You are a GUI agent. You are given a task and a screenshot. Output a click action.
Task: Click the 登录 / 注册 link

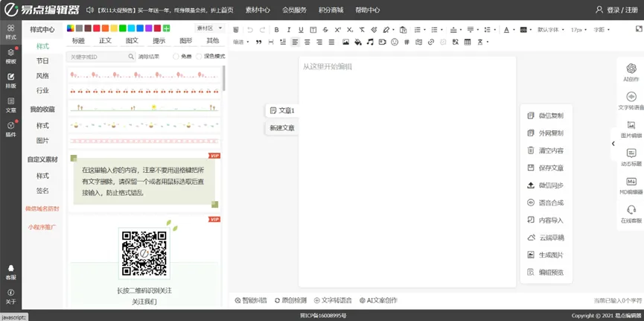pyautogui.click(x=617, y=10)
